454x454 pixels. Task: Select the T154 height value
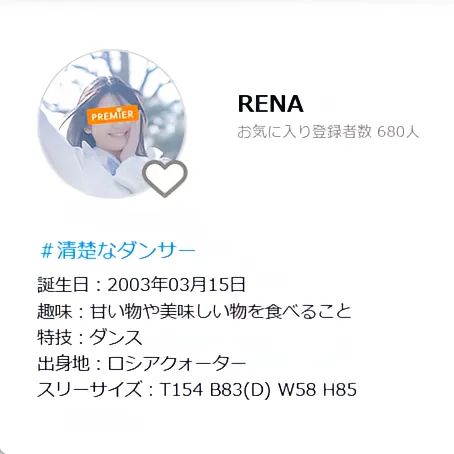click(x=181, y=389)
